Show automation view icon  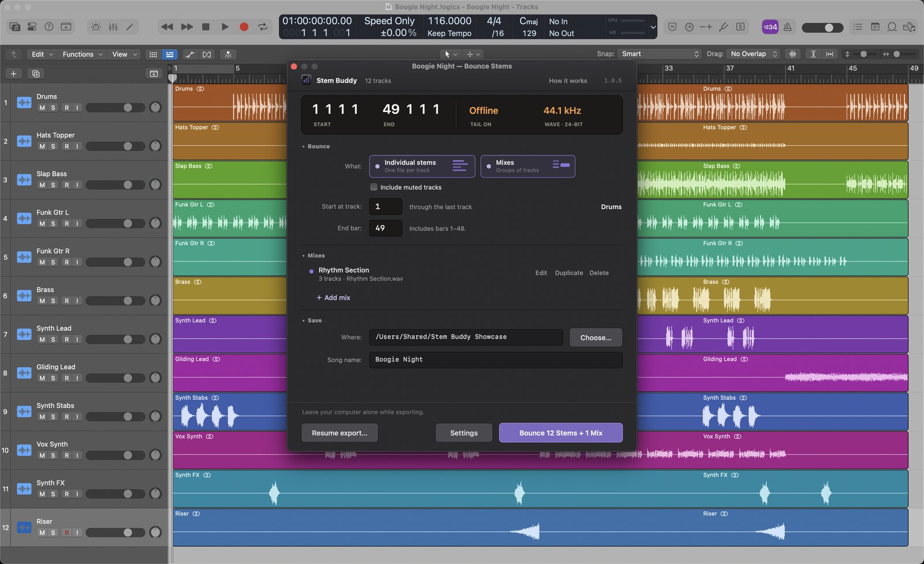pyautogui.click(x=190, y=54)
